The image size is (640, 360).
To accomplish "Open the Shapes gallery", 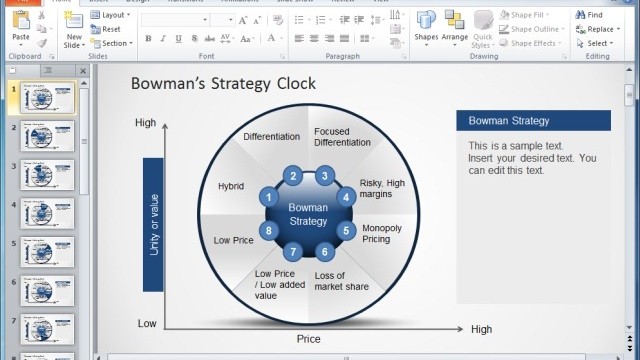I will click(426, 28).
